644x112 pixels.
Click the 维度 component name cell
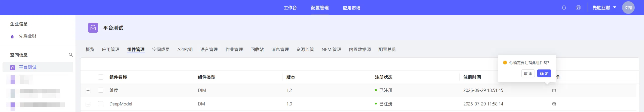(114, 90)
